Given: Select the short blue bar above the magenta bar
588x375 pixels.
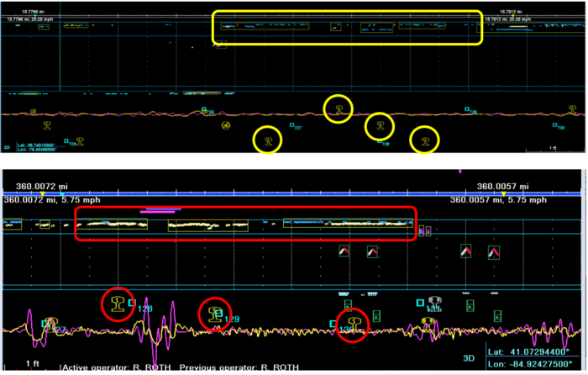Looking at the screenshot, I should (164, 209).
